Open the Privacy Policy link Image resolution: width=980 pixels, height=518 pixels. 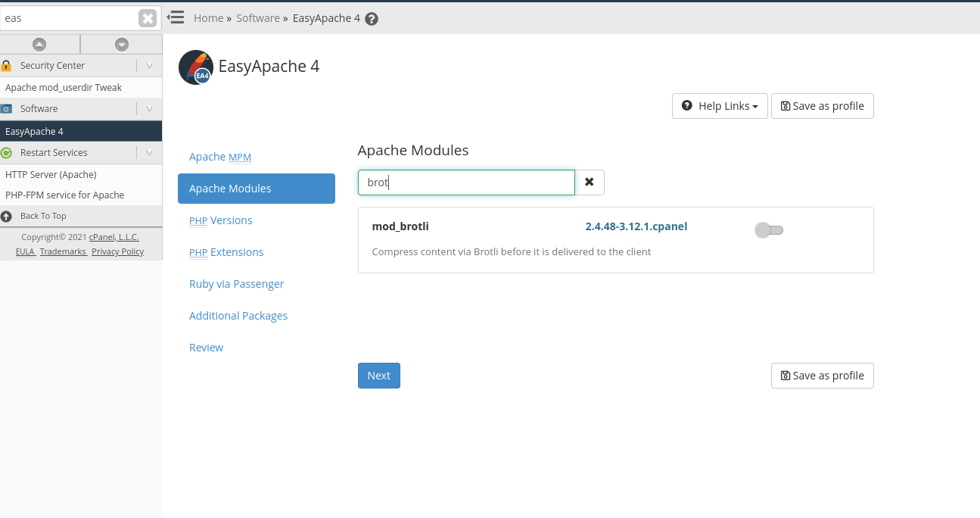point(117,251)
